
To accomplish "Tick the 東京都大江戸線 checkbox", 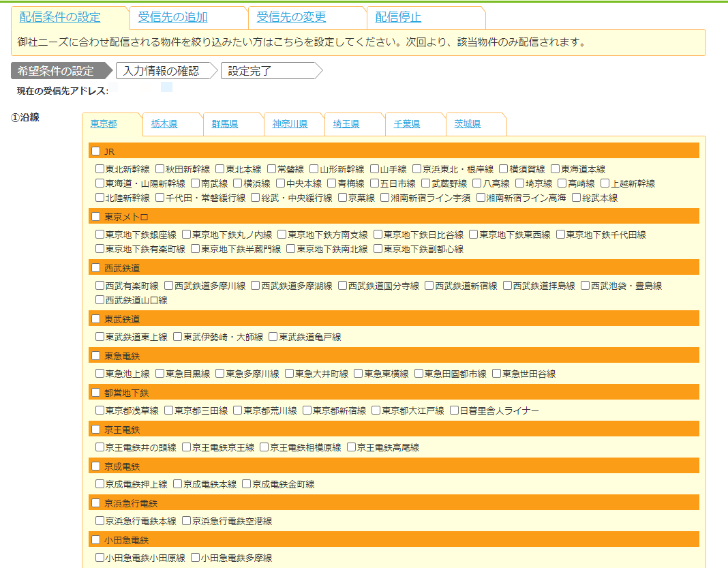I will click(x=376, y=410).
